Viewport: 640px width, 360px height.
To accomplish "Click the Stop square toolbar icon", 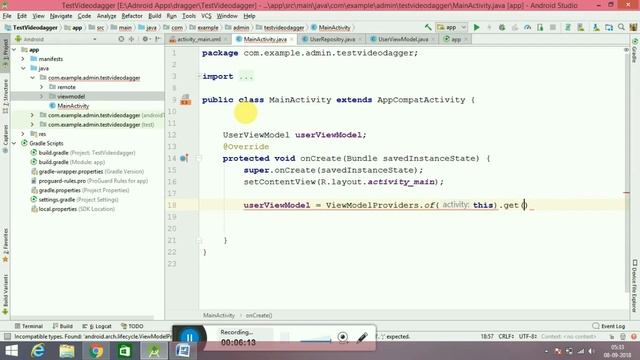I will click(553, 27).
